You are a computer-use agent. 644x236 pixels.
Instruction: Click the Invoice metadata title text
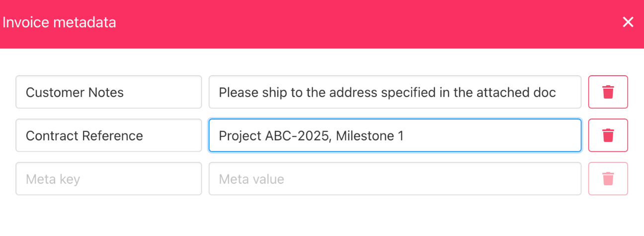tap(59, 22)
